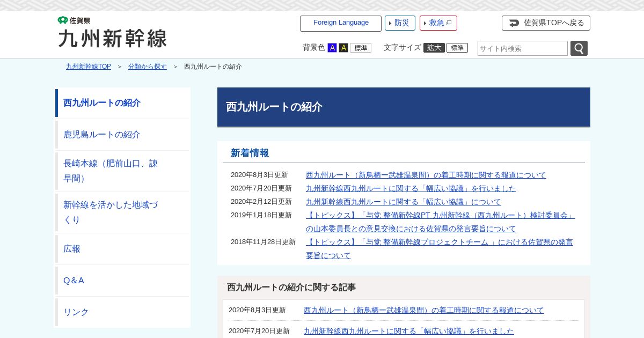
Task: Open 2020年8月3日 news link in 新着情報
Action: tap(426, 175)
